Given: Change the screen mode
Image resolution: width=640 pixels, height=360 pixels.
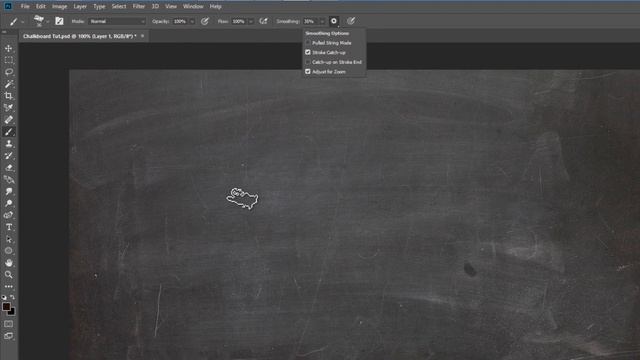Looking at the screenshot, I should pos(9,336).
